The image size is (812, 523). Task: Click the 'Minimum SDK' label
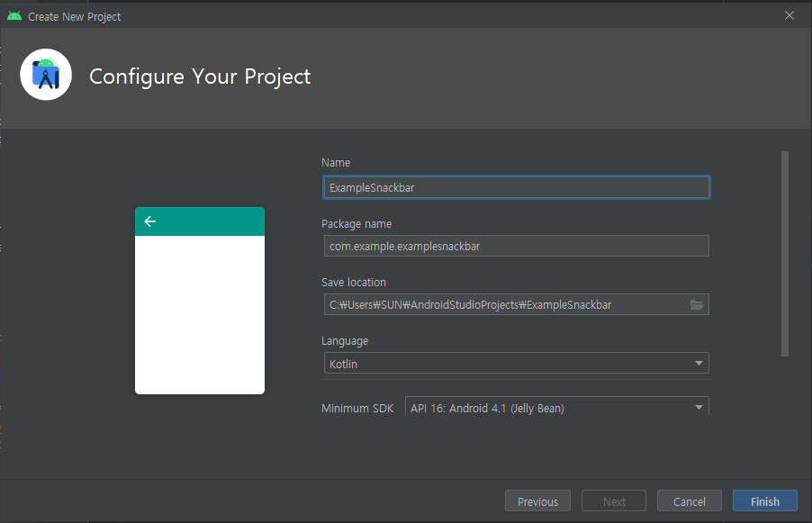click(357, 408)
